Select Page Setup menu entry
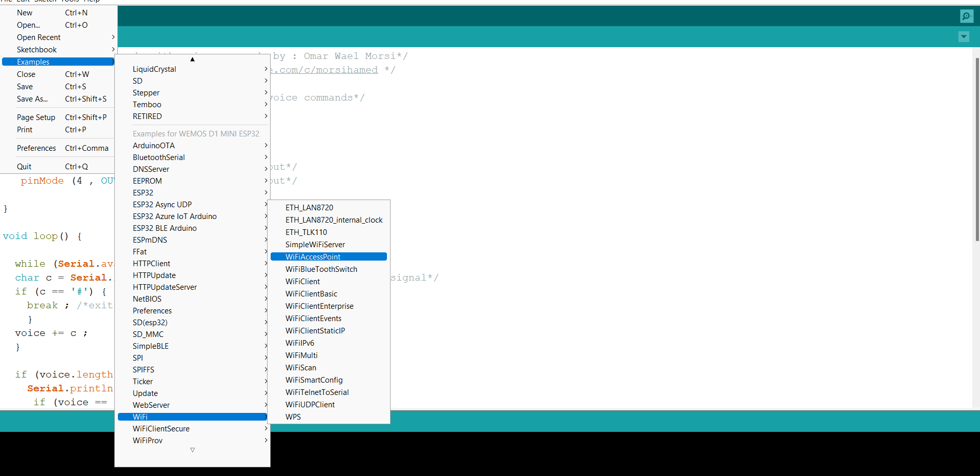 point(58,117)
